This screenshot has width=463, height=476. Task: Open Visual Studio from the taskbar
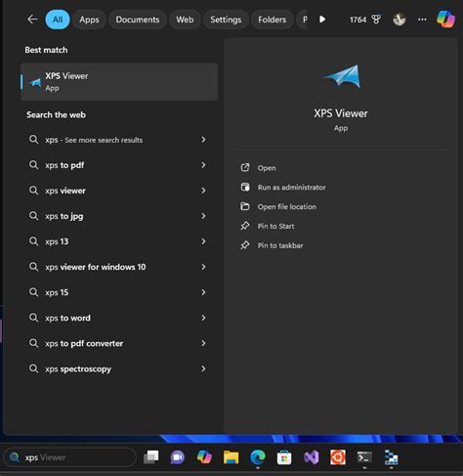tap(311, 457)
